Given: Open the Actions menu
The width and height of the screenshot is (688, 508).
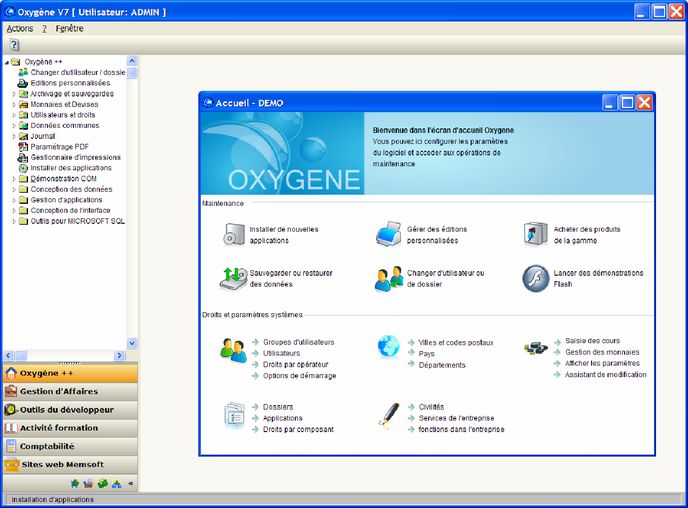Looking at the screenshot, I should click(20, 29).
